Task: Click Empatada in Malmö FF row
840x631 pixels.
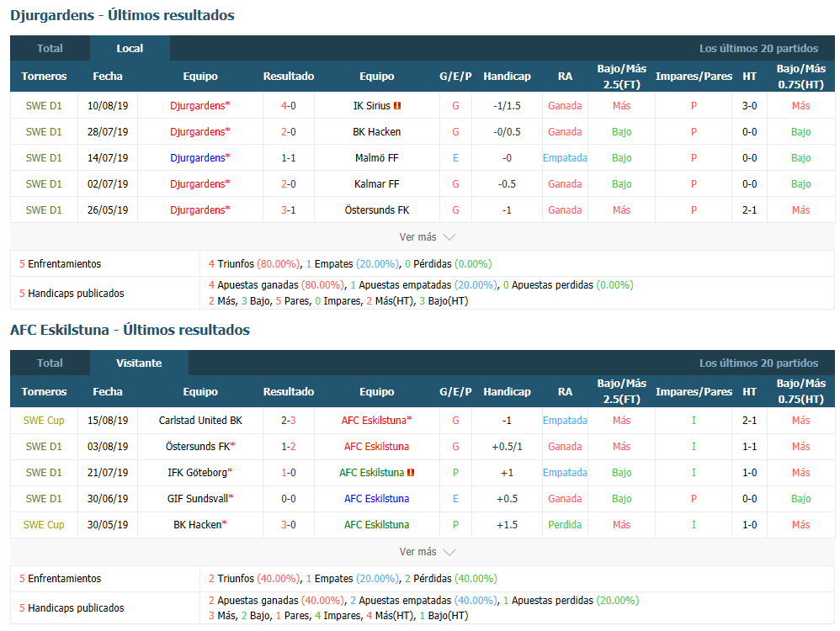Action: [565, 158]
